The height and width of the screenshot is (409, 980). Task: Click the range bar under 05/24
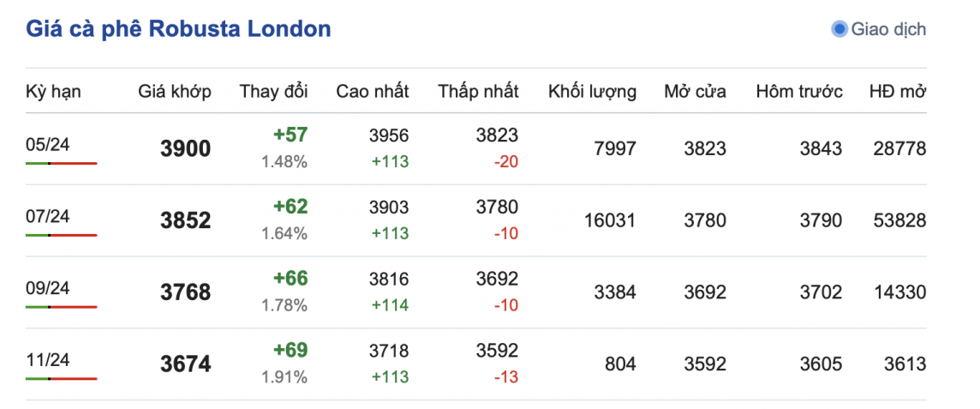coord(61,163)
